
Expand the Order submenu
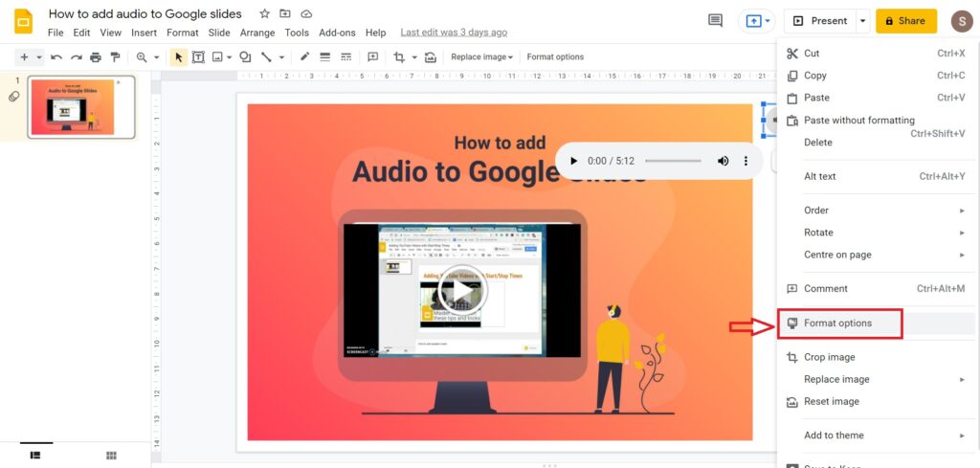tap(876, 211)
